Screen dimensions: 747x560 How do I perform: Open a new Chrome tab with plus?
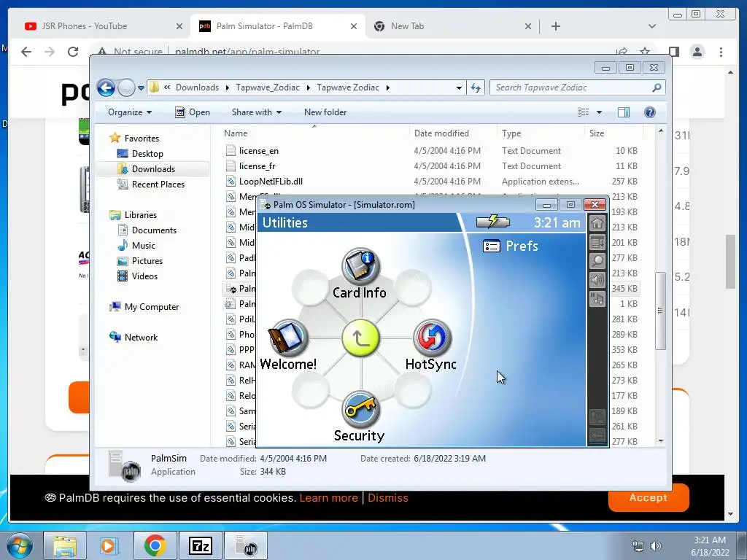pyautogui.click(x=555, y=26)
